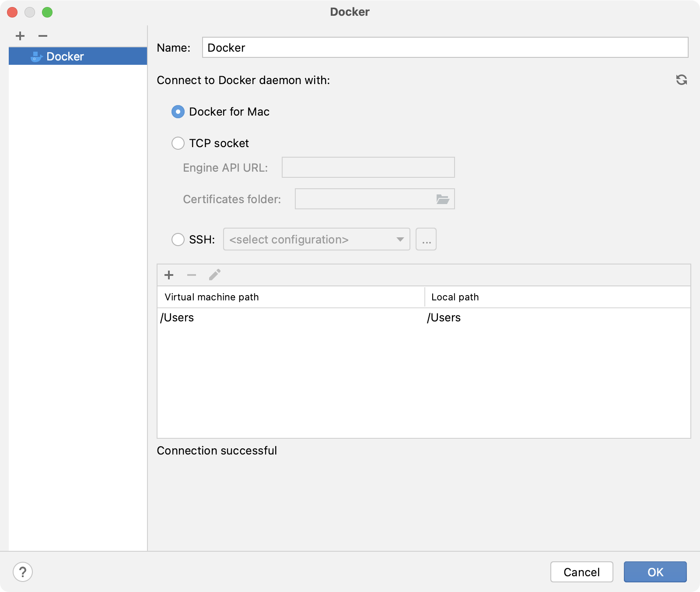
Task: Edit the path mapping with pencil icon
Action: 215,275
